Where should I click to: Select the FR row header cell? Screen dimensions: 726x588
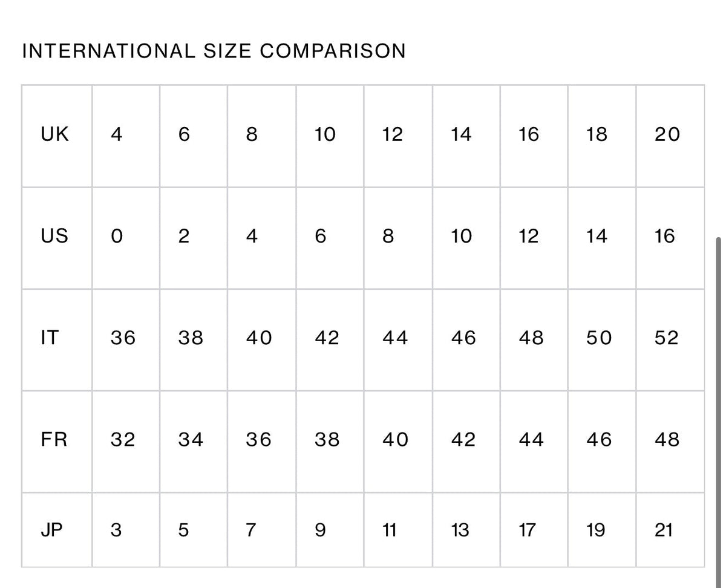click(57, 442)
